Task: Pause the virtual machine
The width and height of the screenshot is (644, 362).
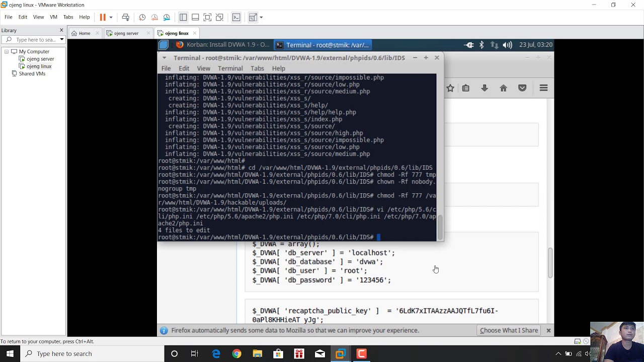Action: [103, 17]
